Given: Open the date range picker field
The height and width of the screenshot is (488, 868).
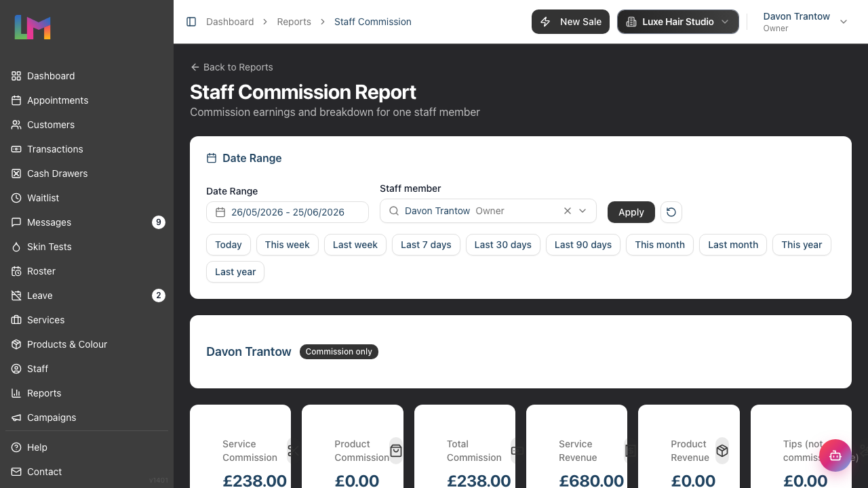Looking at the screenshot, I should click(x=288, y=212).
